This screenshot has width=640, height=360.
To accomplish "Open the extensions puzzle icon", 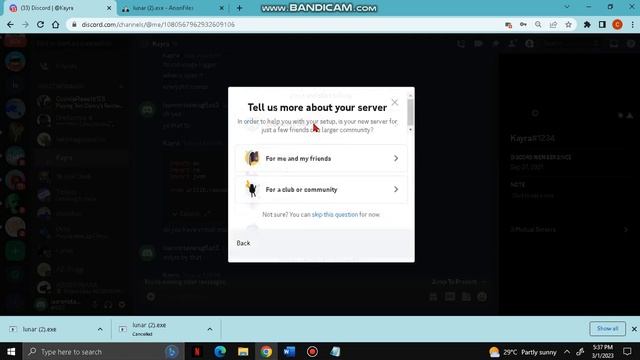I will (587, 24).
